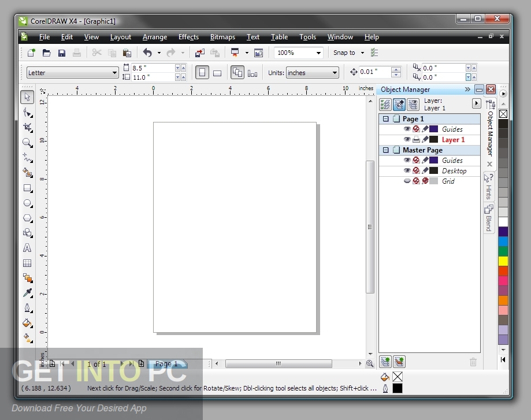Select the Rectangle tool
This screenshot has width=531, height=420.
(x=27, y=188)
